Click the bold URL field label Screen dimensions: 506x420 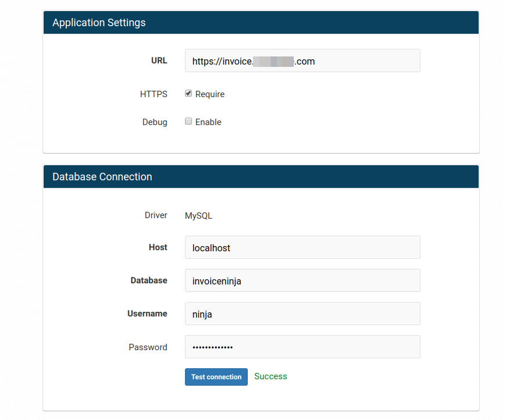pyautogui.click(x=159, y=60)
